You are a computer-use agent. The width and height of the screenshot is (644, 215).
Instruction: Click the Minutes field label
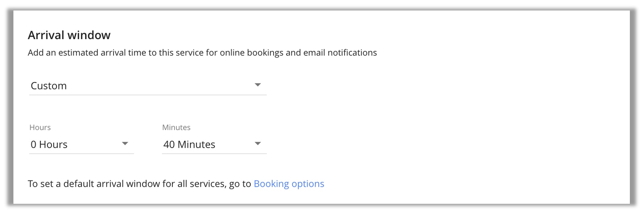176,127
